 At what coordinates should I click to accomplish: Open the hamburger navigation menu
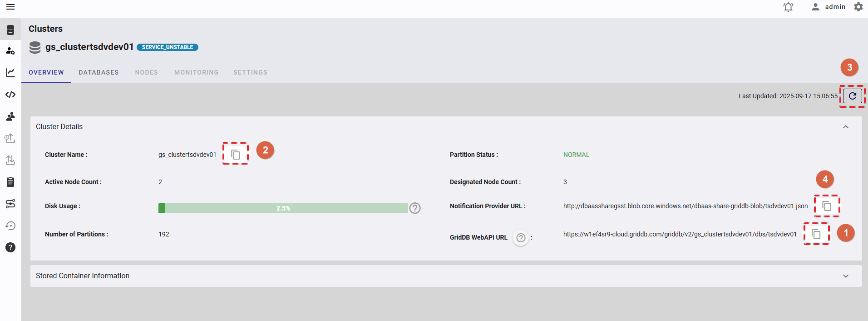[10, 7]
